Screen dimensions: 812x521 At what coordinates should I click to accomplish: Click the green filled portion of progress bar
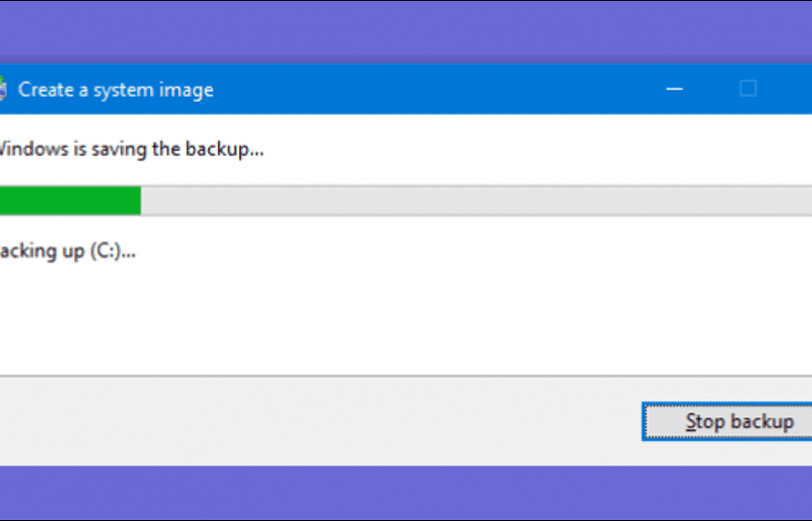(70, 201)
